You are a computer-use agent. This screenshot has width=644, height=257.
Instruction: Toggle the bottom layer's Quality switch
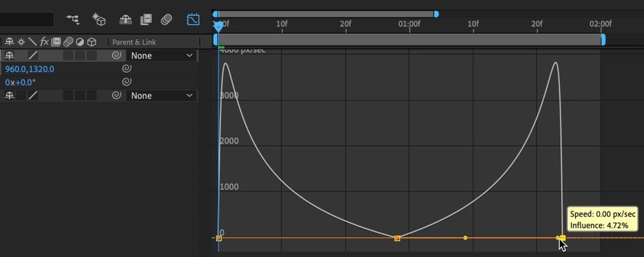[x=33, y=96]
